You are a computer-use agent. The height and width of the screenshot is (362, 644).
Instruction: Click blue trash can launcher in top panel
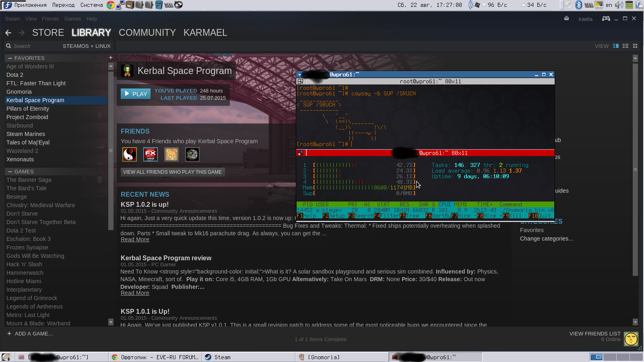coord(159,5)
